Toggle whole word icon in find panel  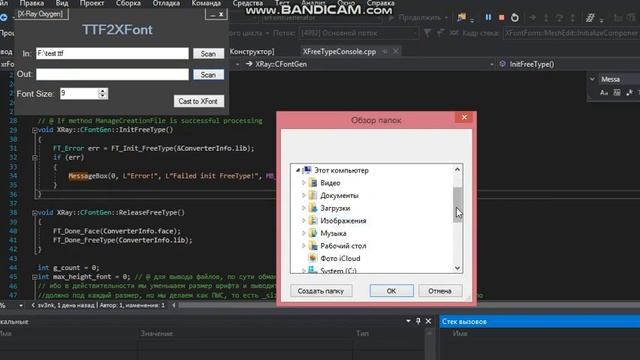[617, 93]
